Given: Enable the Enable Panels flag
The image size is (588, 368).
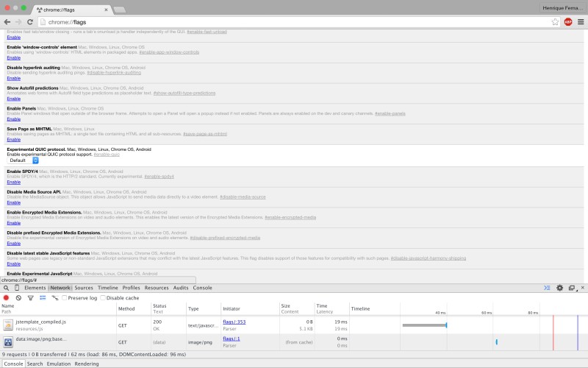Looking at the screenshot, I should click(x=13, y=119).
